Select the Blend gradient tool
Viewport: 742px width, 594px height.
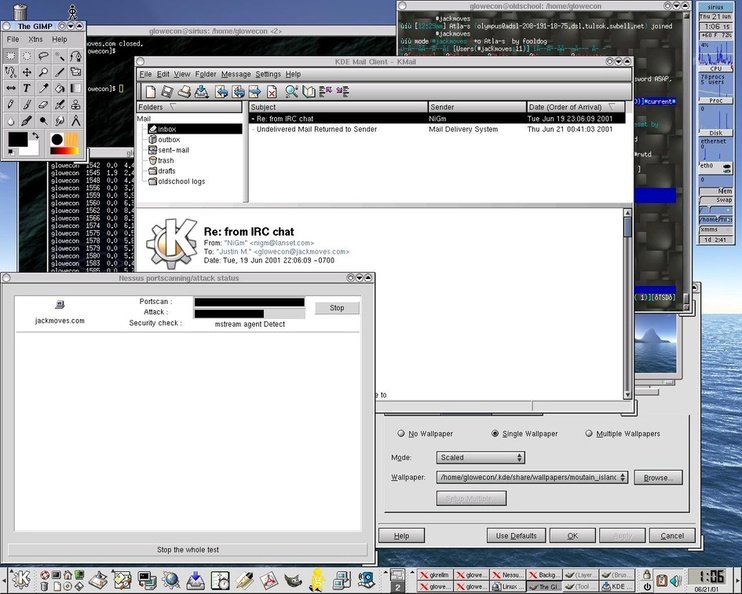pyautogui.click(x=75, y=88)
